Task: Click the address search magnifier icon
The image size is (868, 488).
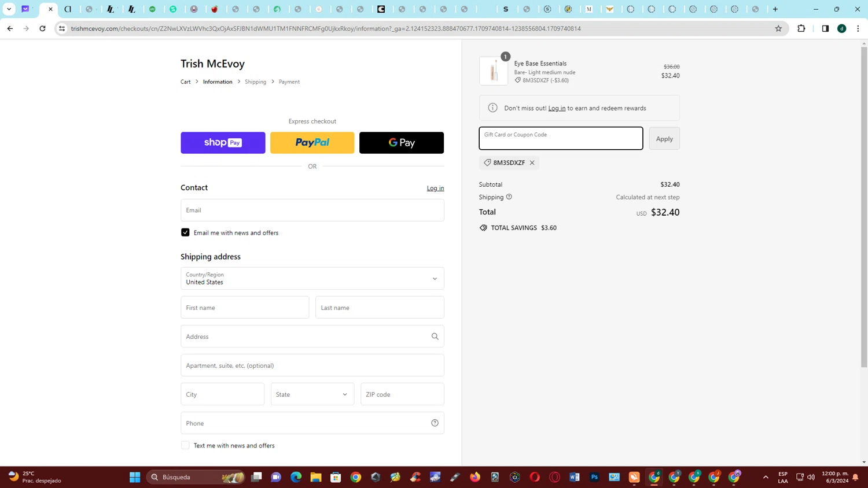Action: point(435,337)
